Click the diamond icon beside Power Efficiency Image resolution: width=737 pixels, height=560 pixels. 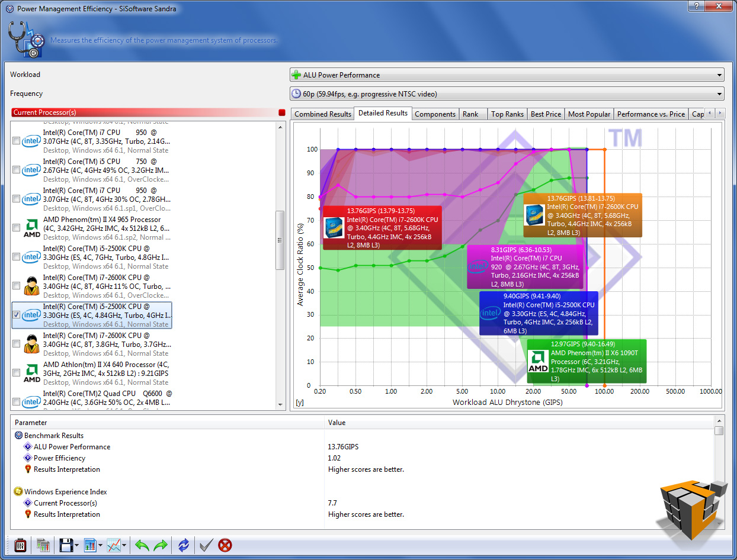pos(27,458)
